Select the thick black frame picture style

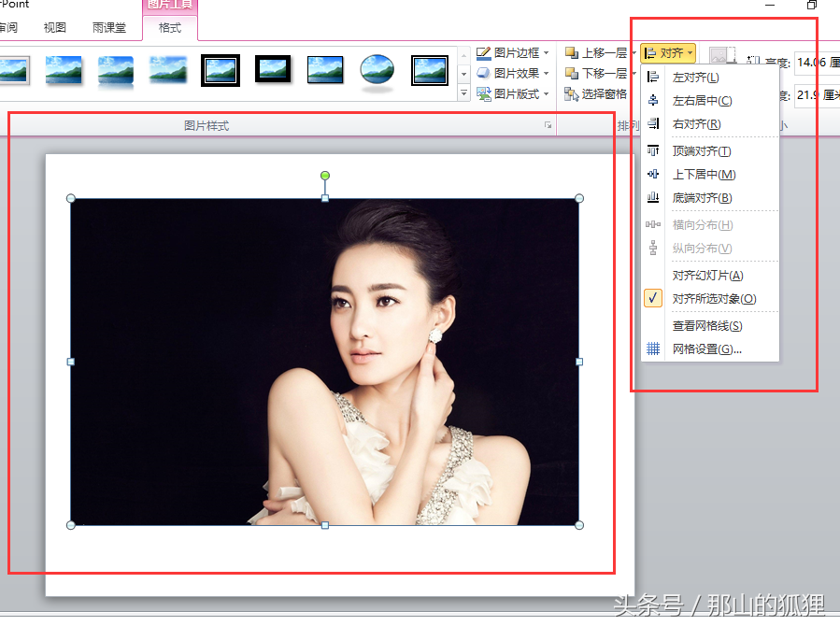pyautogui.click(x=273, y=69)
